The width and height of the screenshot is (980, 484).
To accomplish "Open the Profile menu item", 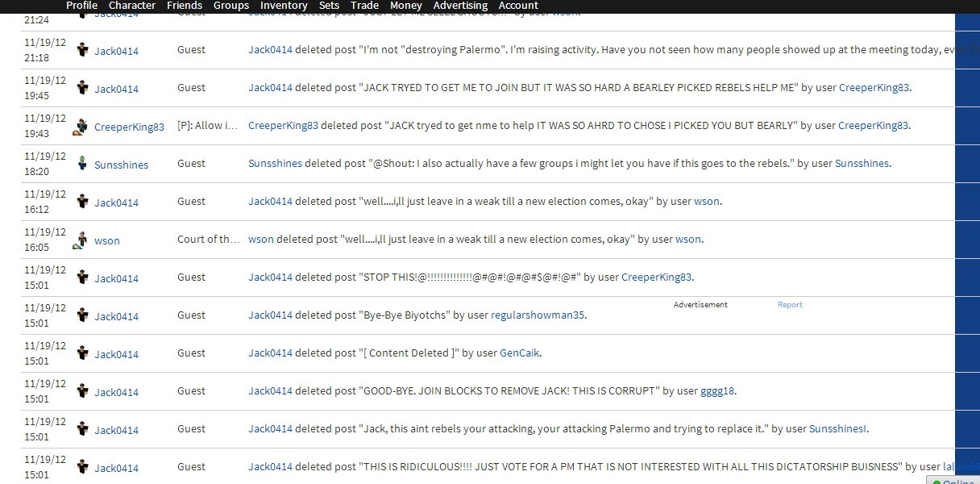I will (x=81, y=6).
